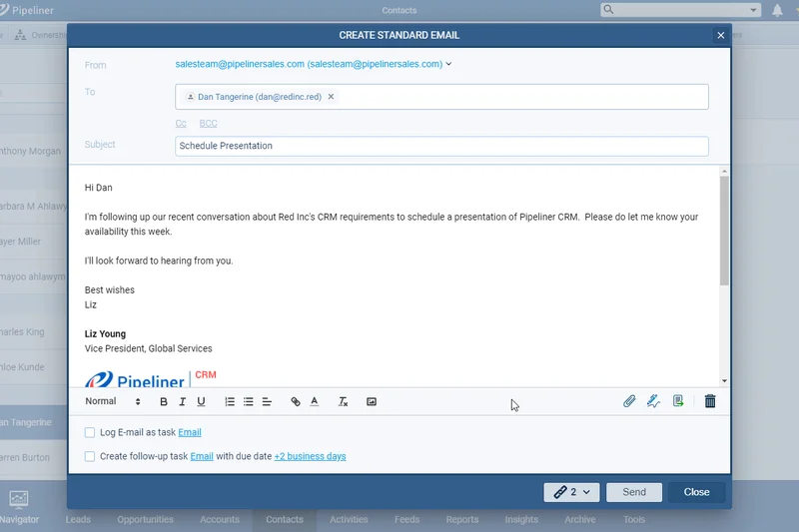This screenshot has height=532, width=799.
Task: Expand the search box dropdown arrow
Action: pos(753,10)
